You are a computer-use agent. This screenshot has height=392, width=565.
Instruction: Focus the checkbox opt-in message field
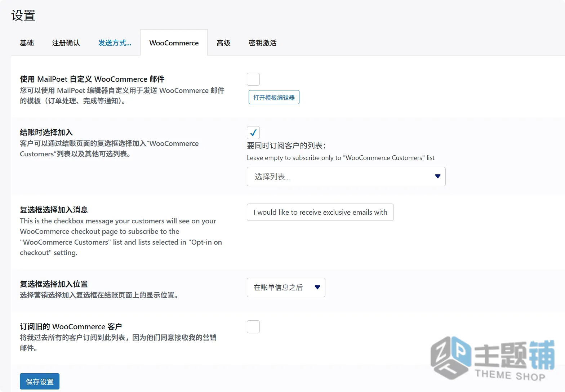tap(320, 212)
